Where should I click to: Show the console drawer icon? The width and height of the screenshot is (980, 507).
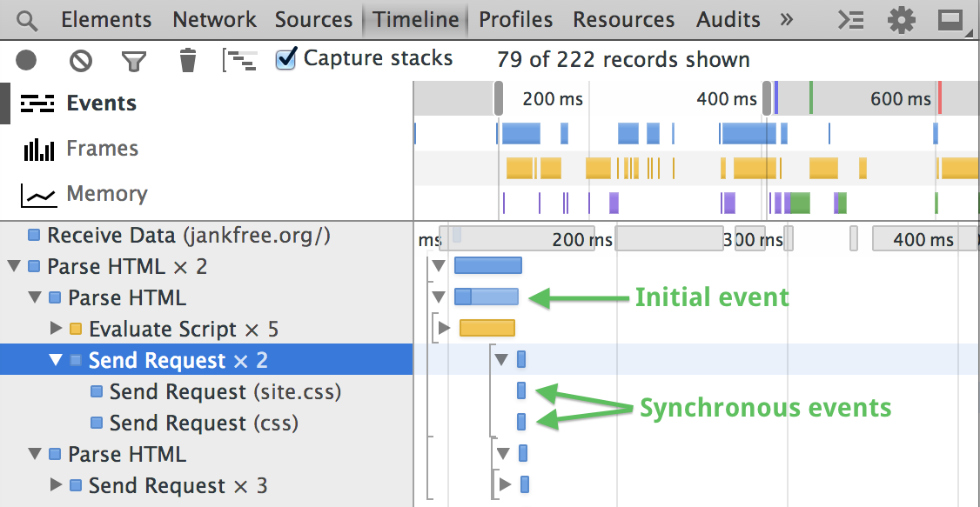(x=850, y=20)
